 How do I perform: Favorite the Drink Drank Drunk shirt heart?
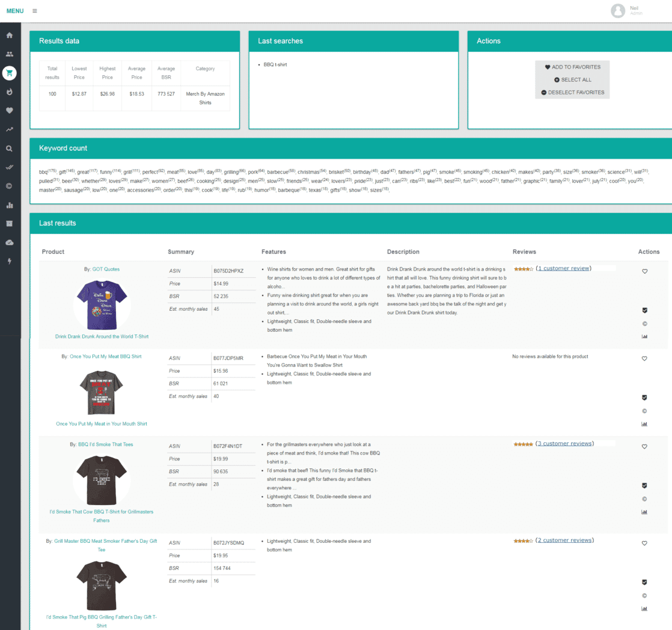pos(644,271)
